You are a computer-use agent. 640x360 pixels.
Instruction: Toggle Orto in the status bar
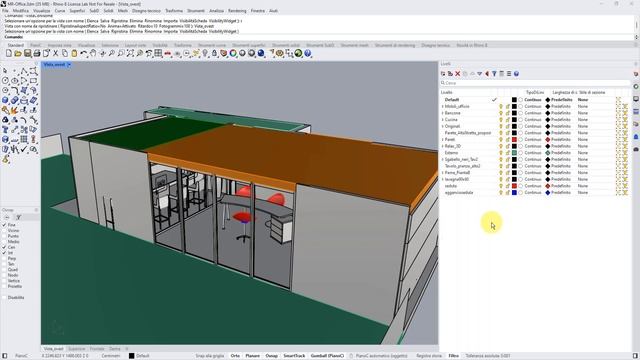(235, 356)
